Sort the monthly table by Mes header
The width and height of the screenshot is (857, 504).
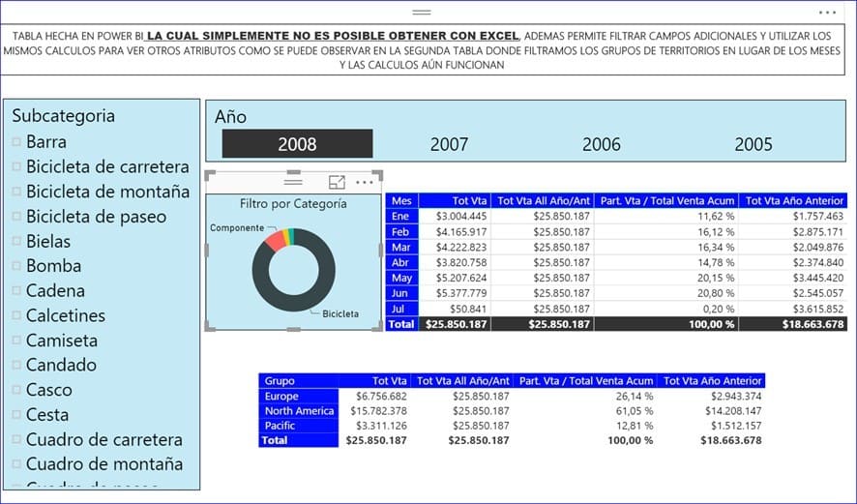401,200
